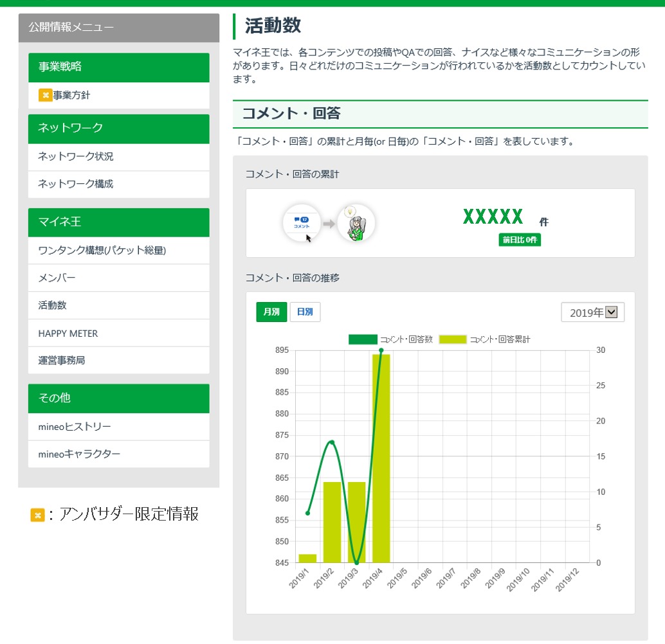Screen dimensions: 665x644
Task: Open mineoヒストリー link
Action: pyautogui.click(x=75, y=427)
